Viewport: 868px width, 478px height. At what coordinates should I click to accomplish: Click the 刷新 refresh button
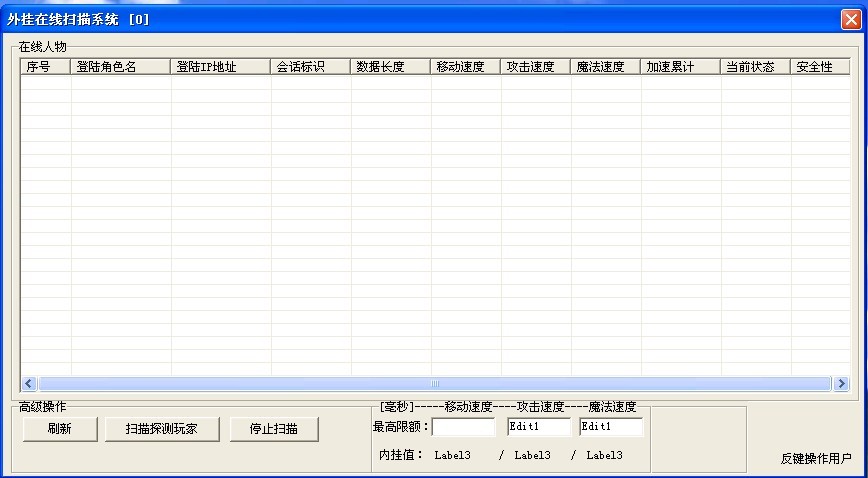pyautogui.click(x=59, y=429)
